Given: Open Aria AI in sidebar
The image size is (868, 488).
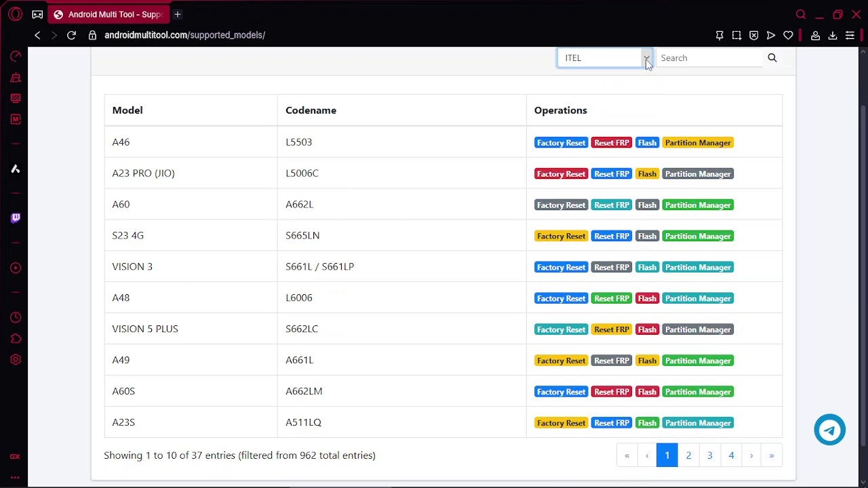Looking at the screenshot, I should [x=15, y=169].
